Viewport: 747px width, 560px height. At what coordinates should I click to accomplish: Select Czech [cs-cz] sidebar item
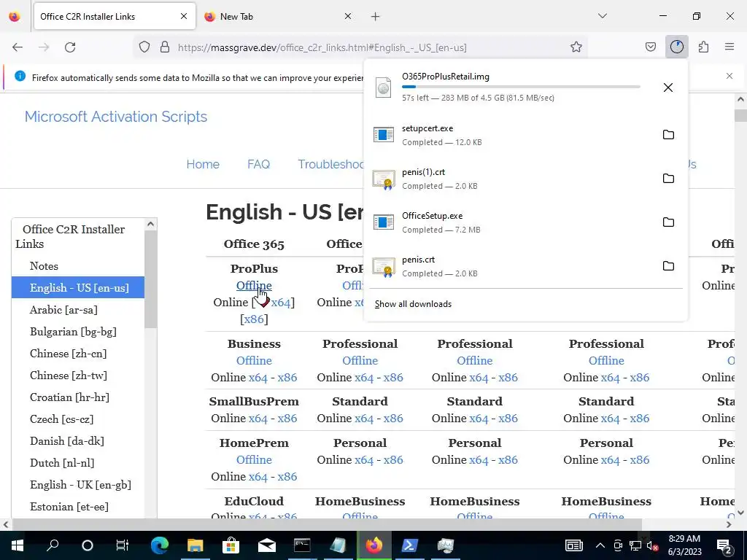pos(61,419)
